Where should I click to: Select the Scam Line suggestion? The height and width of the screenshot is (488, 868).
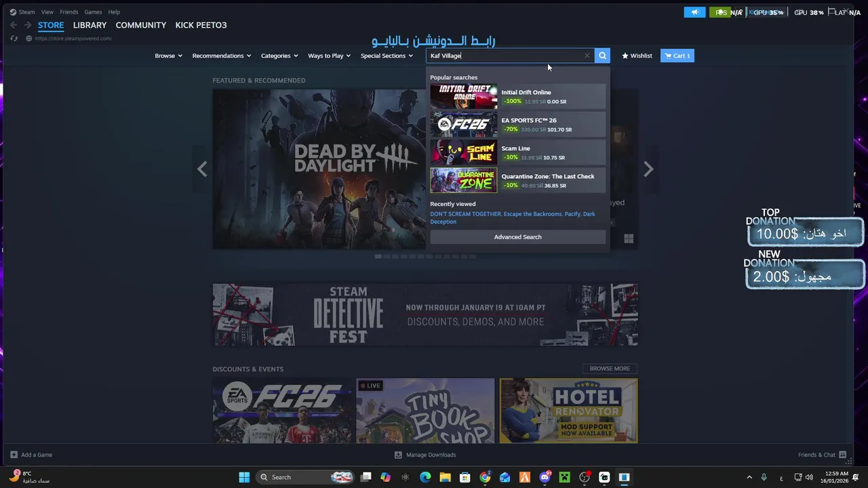click(517, 152)
